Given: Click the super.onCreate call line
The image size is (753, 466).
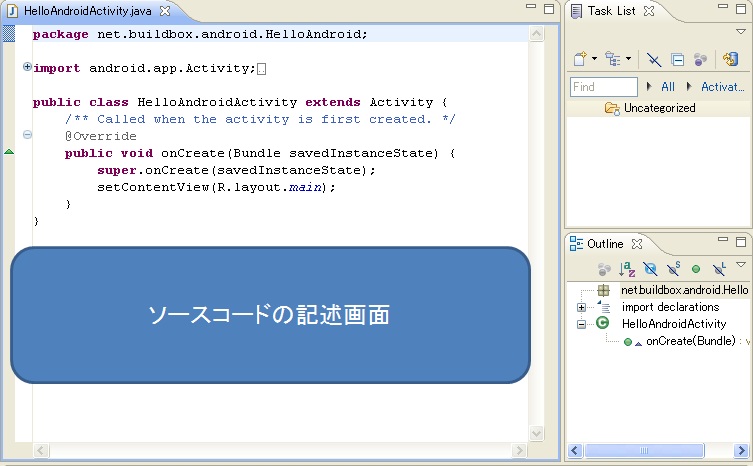Looking at the screenshot, I should (236, 171).
